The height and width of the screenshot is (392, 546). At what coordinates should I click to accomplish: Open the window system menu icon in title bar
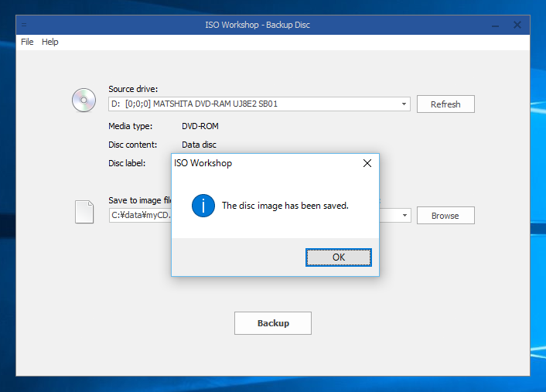click(24, 25)
